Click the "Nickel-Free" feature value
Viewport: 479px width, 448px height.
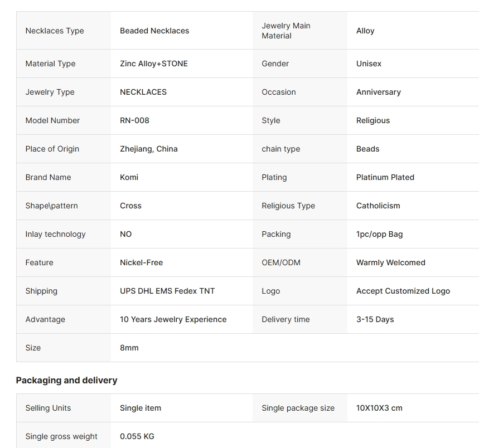(x=142, y=262)
